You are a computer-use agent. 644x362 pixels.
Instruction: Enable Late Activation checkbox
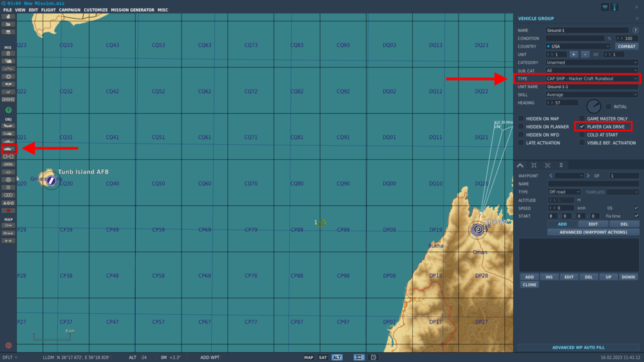pyautogui.click(x=521, y=143)
